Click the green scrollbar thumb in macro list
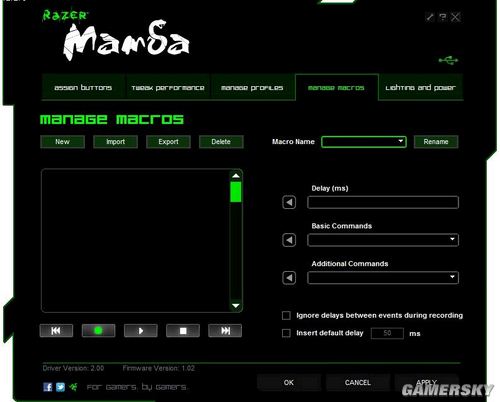 pyautogui.click(x=236, y=192)
